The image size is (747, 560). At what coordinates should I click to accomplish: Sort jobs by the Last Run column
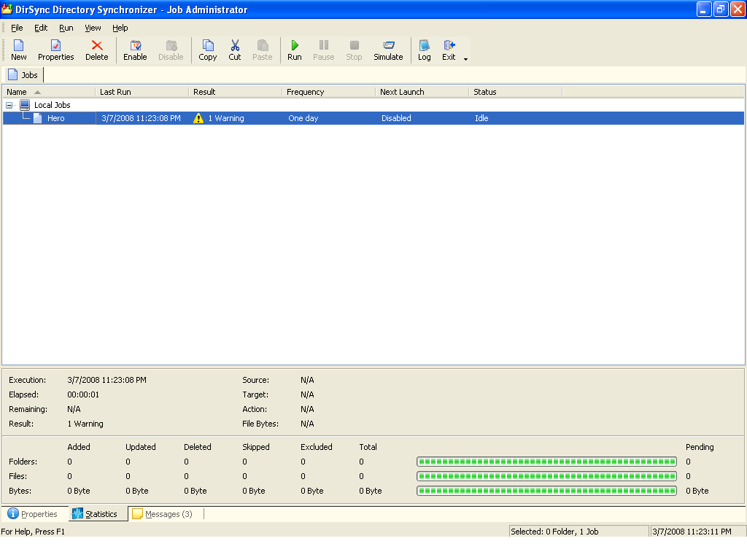coord(142,92)
